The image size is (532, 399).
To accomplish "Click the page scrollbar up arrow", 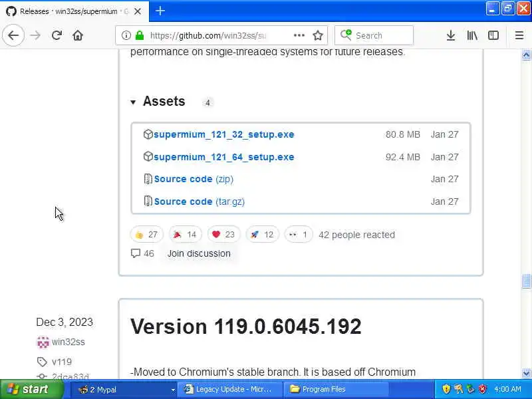I will [526, 55].
